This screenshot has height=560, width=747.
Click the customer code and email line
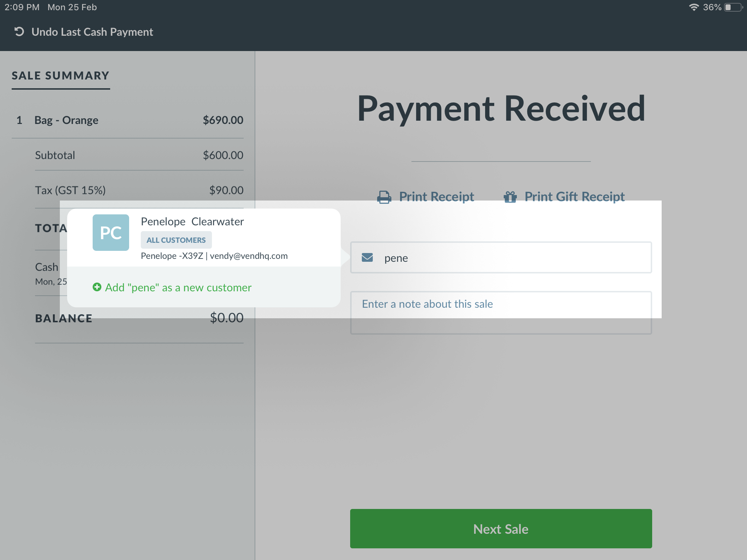point(214,256)
